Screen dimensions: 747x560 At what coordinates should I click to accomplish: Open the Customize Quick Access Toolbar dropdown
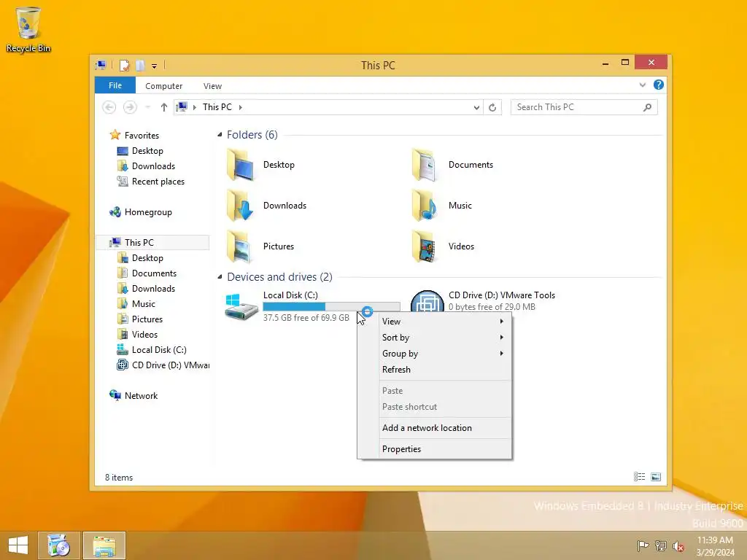click(x=155, y=66)
